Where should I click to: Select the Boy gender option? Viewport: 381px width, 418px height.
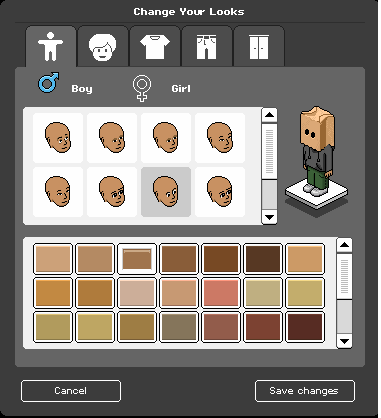click(x=82, y=89)
